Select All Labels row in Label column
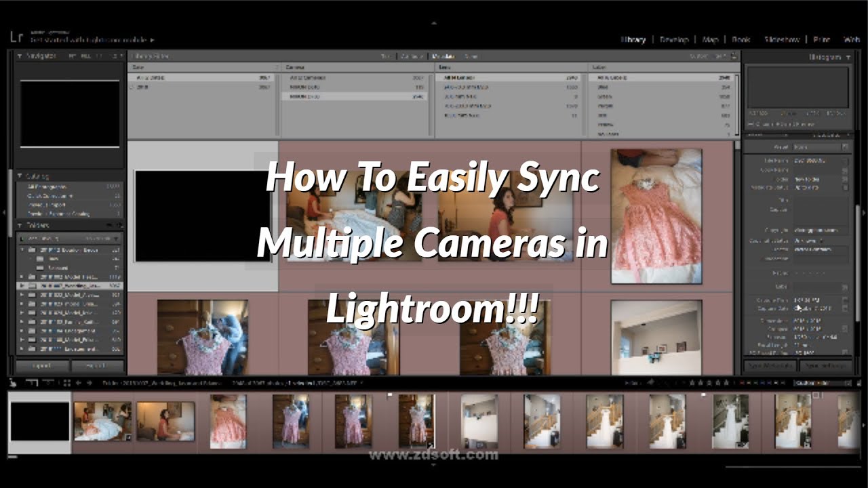 coord(660,78)
